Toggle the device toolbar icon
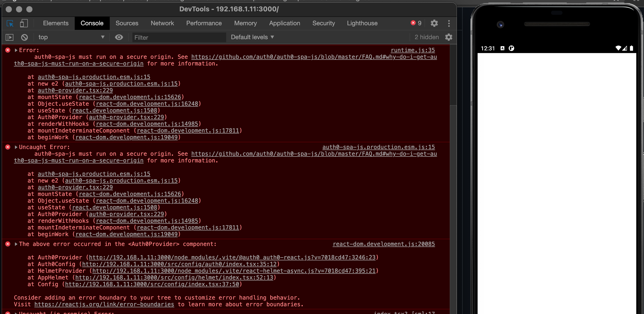The height and width of the screenshot is (314, 644). tap(24, 23)
